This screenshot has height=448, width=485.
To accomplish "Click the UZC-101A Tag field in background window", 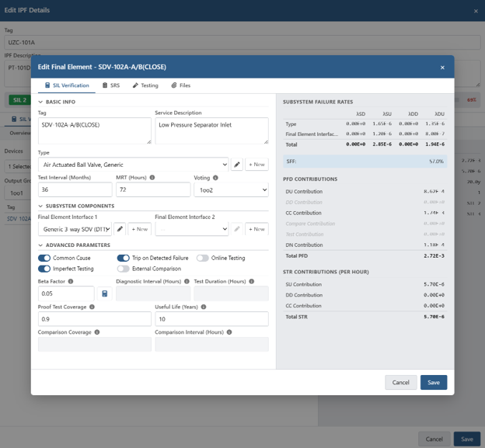I will (x=242, y=43).
